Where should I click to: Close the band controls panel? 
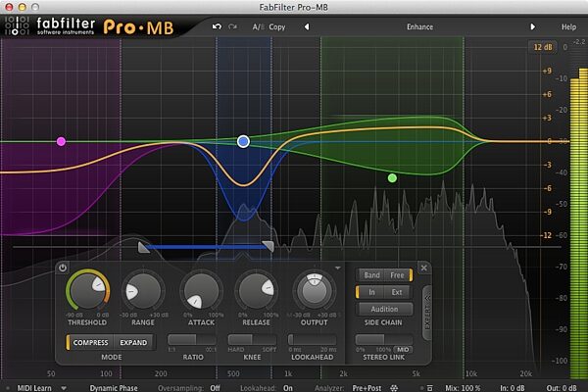click(423, 268)
